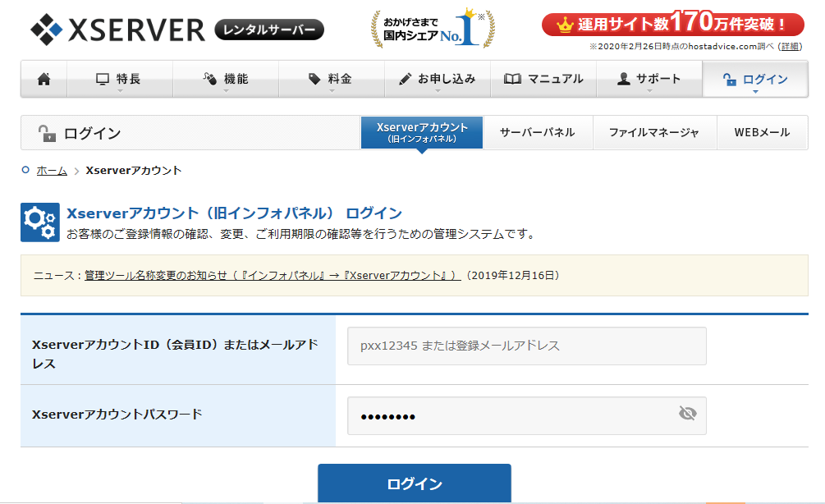Open the 料金 navigation menu

(332, 79)
